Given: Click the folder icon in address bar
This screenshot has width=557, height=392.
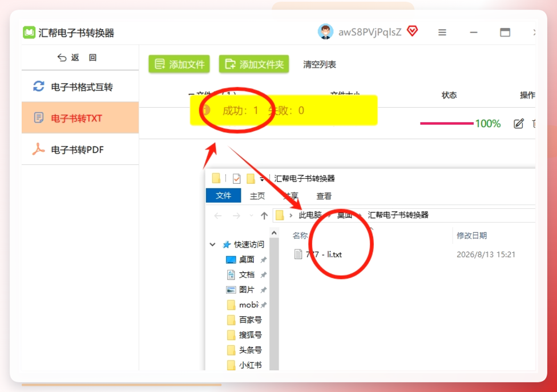Looking at the screenshot, I should point(280,215).
